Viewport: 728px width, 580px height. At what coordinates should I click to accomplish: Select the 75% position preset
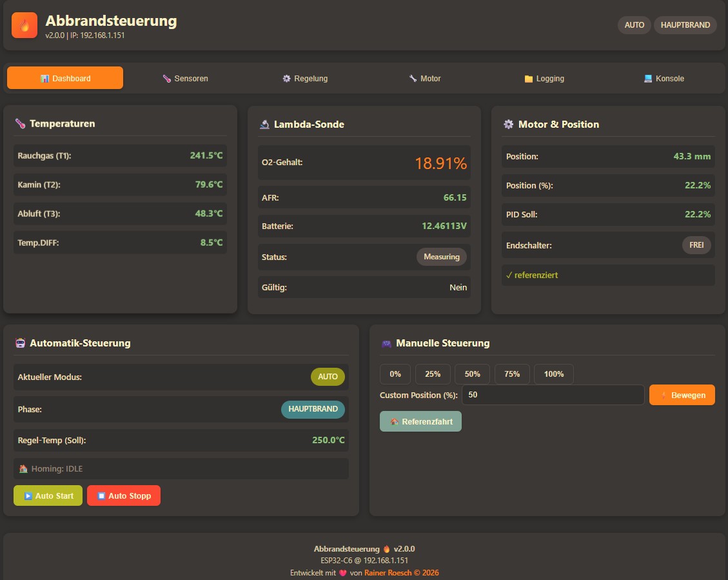[512, 374]
